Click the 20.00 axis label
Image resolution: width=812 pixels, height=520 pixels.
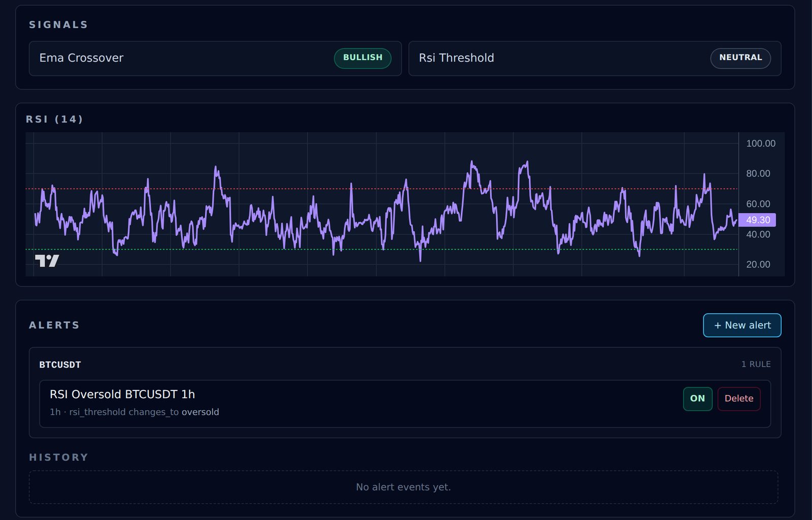tap(758, 264)
